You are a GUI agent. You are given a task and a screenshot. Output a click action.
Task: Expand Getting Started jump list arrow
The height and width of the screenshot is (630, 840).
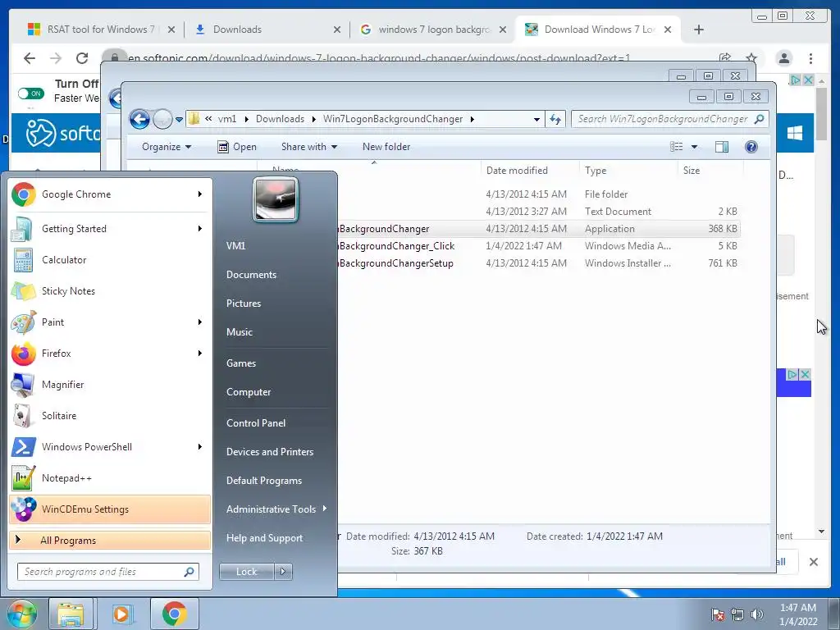[200, 229]
